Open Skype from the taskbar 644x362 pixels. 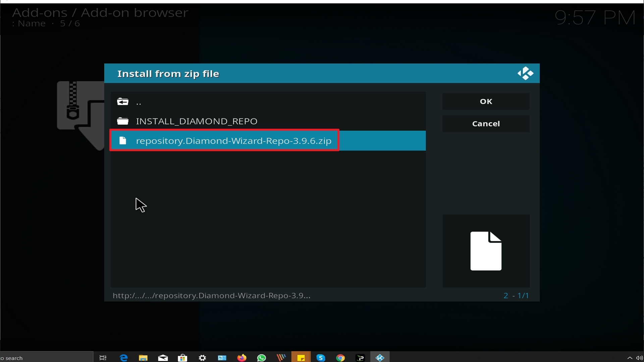(x=321, y=358)
